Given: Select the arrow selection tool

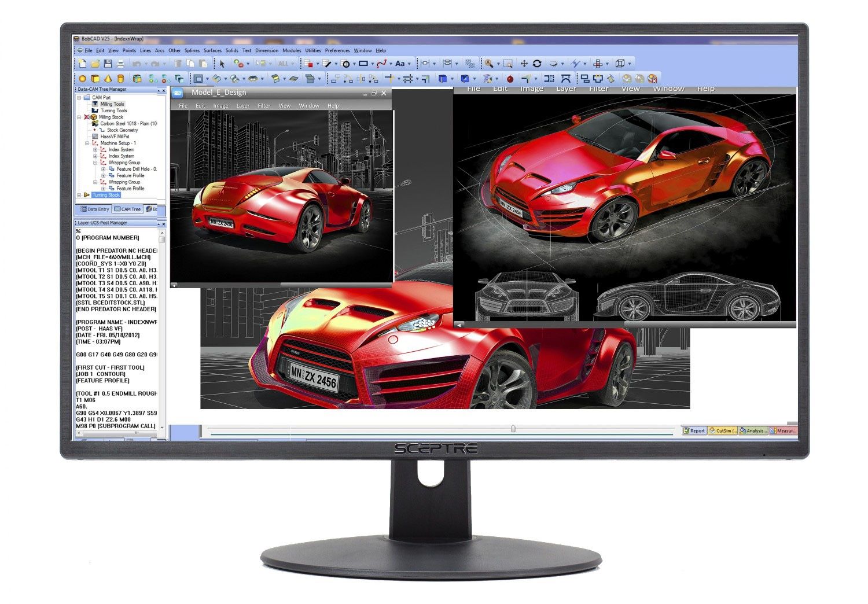Looking at the screenshot, I should pyautogui.click(x=222, y=64).
